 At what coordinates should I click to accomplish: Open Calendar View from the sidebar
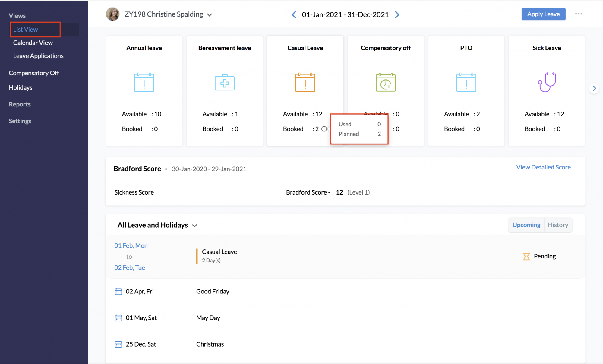tap(33, 43)
